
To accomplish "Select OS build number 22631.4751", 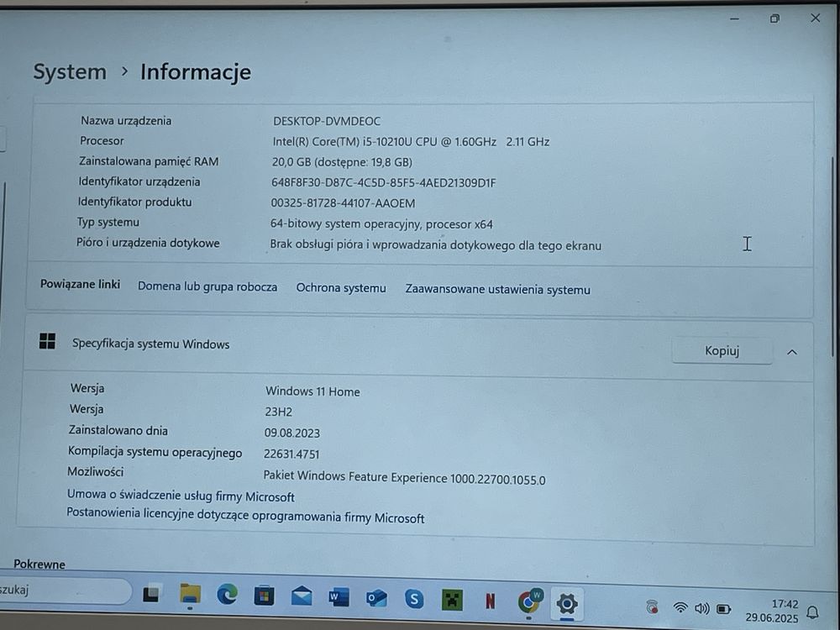I will [291, 454].
